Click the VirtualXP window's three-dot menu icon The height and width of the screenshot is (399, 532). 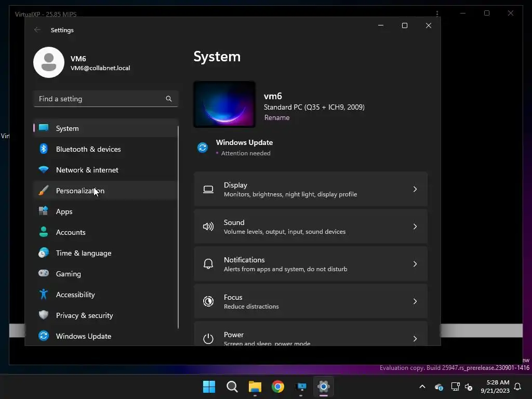(x=437, y=14)
